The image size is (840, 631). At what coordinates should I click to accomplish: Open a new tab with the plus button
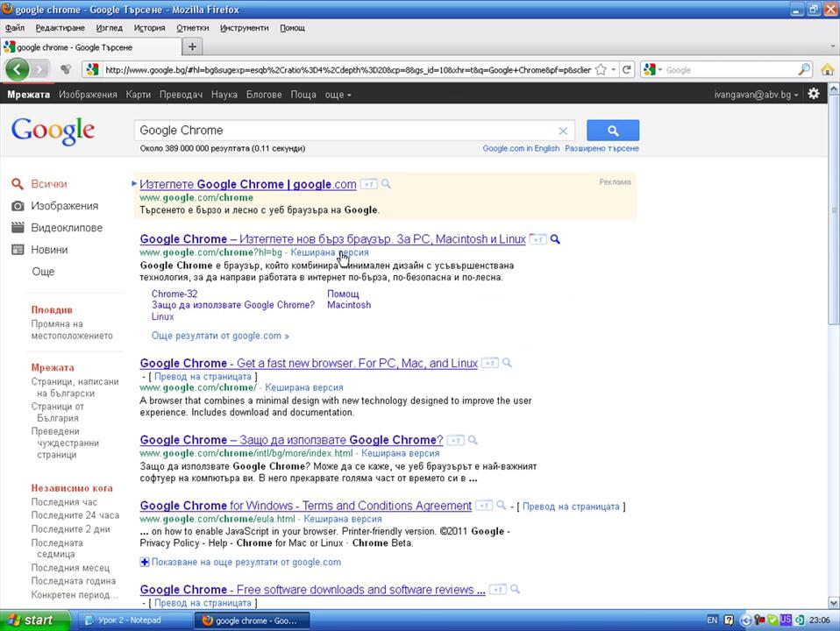192,47
